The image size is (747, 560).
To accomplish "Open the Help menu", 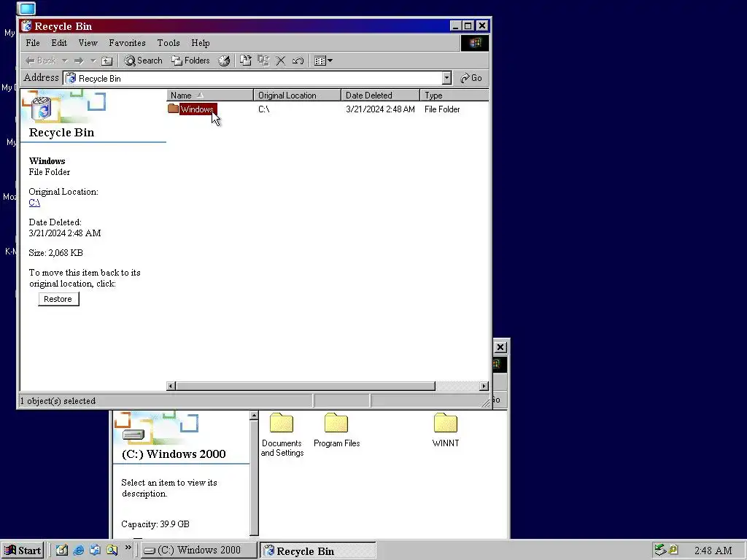I will tap(201, 43).
